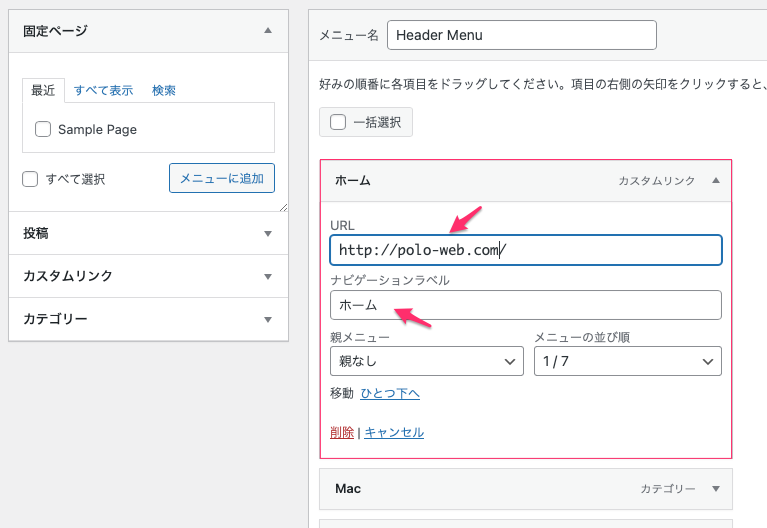This screenshot has width=767, height=528.
Task: Expand the カテゴリー section in sidebar
Action: point(267,320)
